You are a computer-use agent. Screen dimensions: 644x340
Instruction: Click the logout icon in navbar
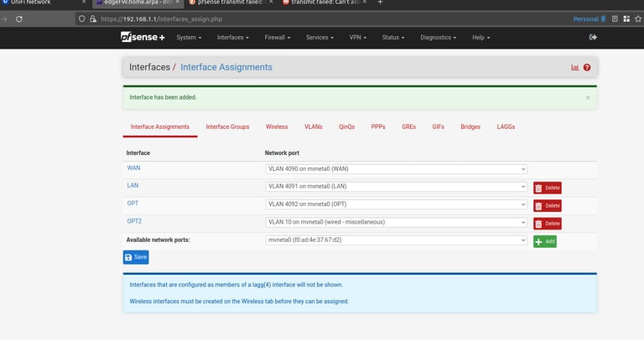tap(593, 38)
